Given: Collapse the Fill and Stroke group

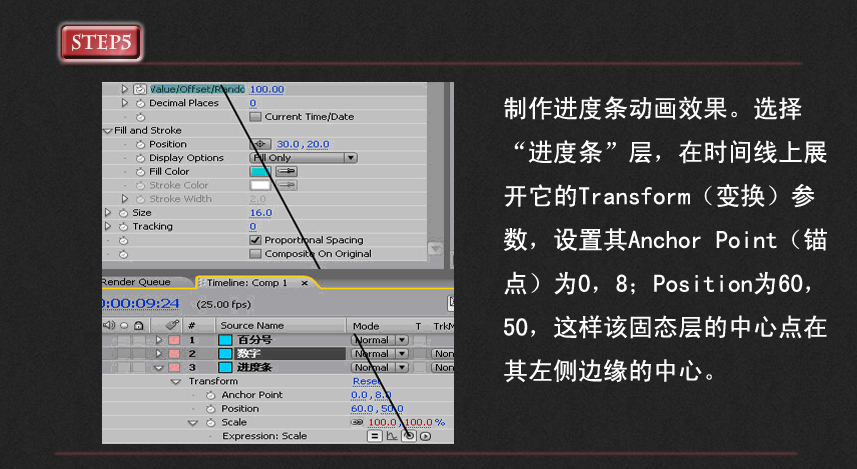Looking at the screenshot, I should coord(108,131).
